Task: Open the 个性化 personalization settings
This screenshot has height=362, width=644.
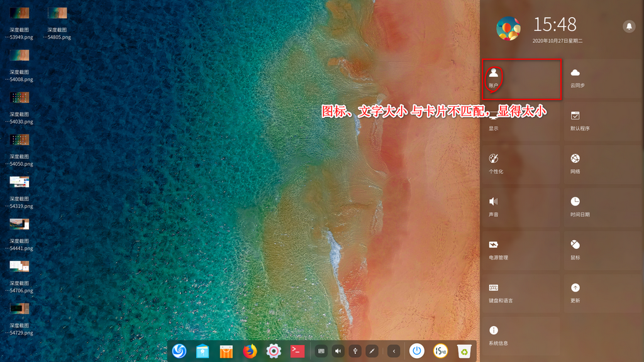Action: point(521,165)
